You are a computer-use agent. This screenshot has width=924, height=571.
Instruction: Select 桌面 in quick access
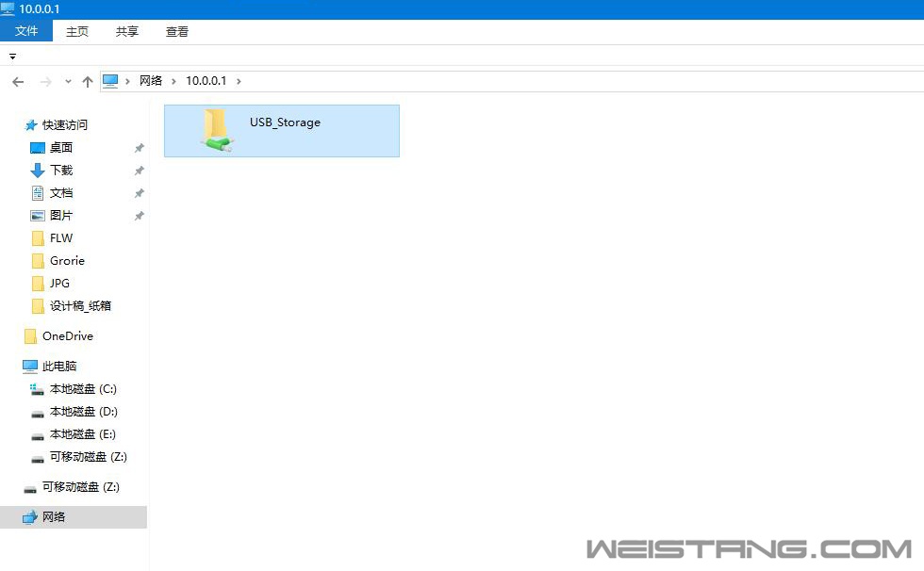point(61,148)
